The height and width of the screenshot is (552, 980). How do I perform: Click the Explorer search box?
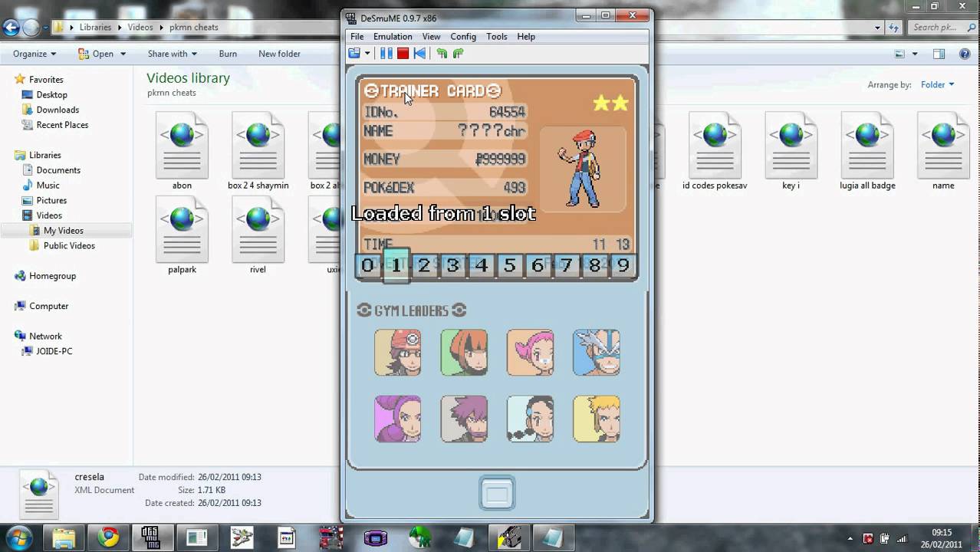coord(942,27)
